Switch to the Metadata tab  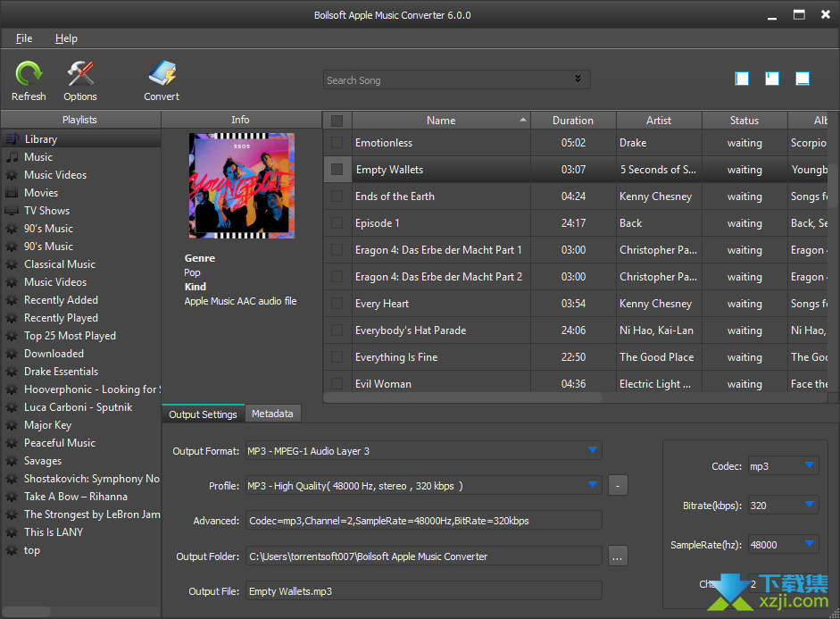click(272, 414)
